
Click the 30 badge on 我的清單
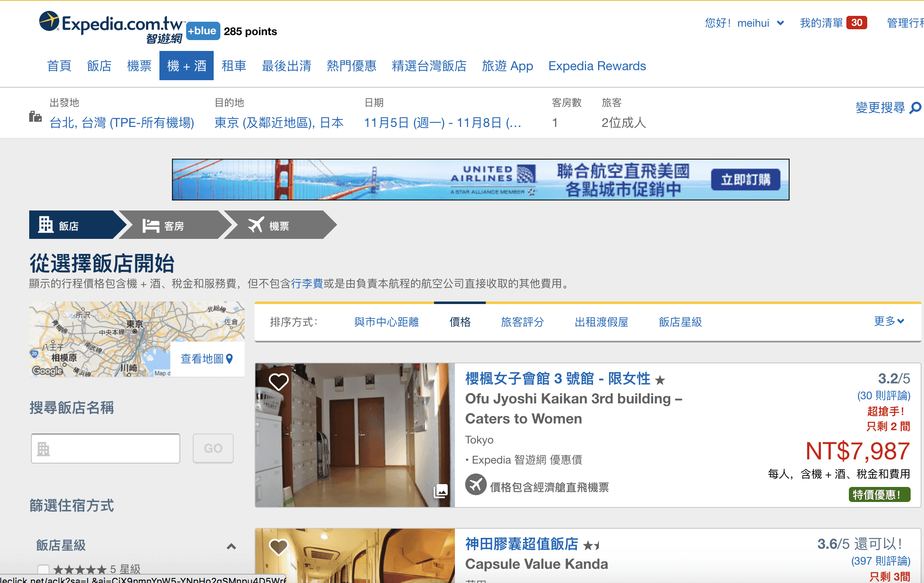tap(857, 23)
